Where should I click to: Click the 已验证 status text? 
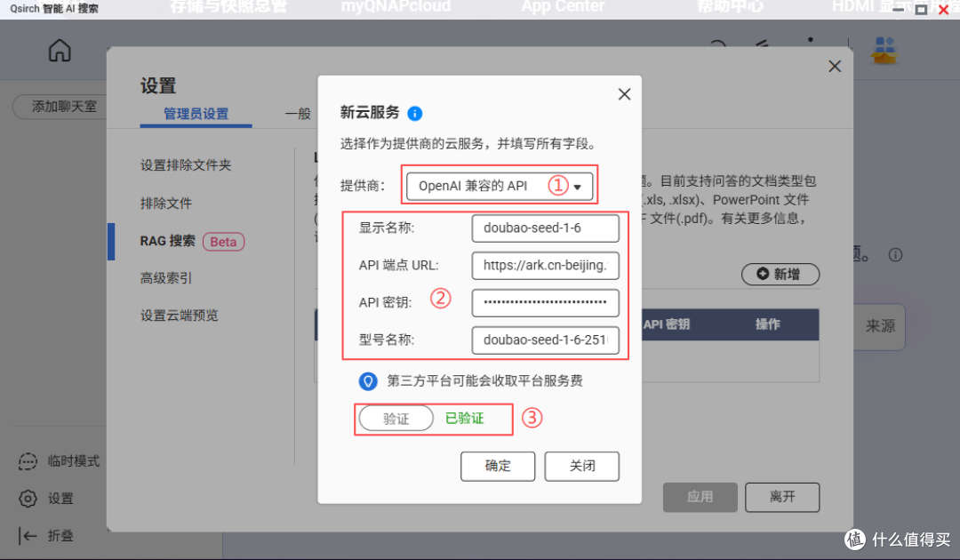coord(464,419)
